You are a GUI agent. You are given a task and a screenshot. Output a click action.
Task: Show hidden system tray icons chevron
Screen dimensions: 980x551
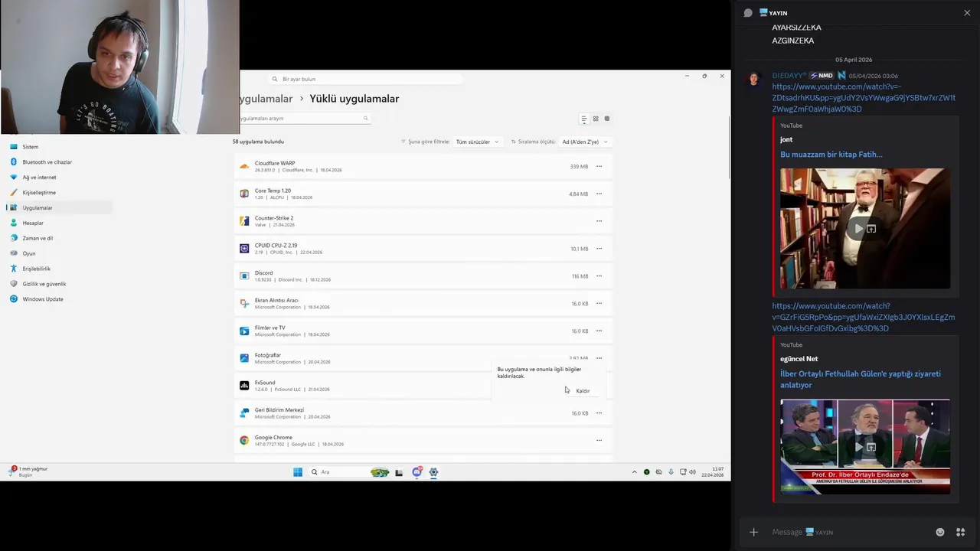(x=634, y=472)
